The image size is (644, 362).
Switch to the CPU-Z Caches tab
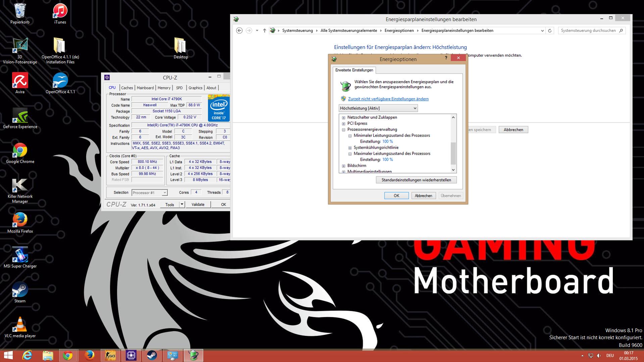[127, 88]
